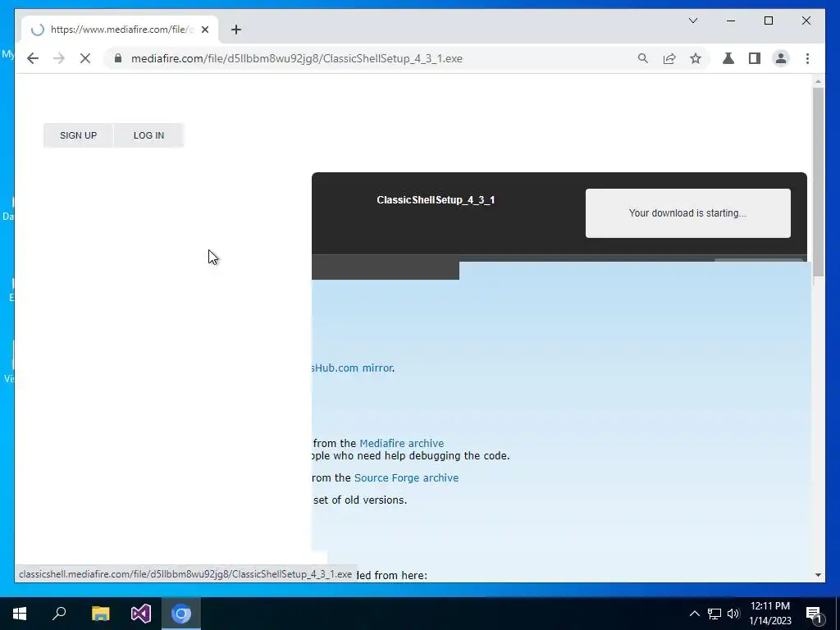Viewport: 840px width, 630px height.
Task: Open Visual Studio from taskbar
Action: [x=141, y=614]
